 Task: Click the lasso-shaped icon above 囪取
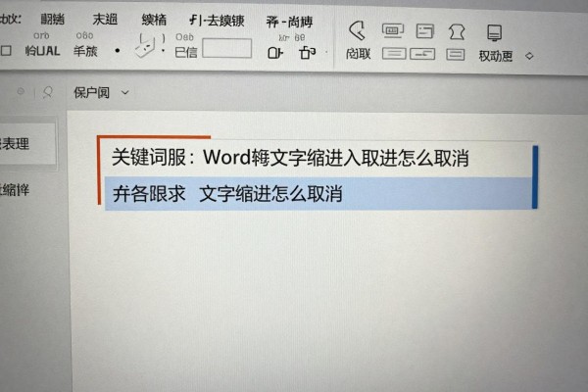[x=357, y=30]
